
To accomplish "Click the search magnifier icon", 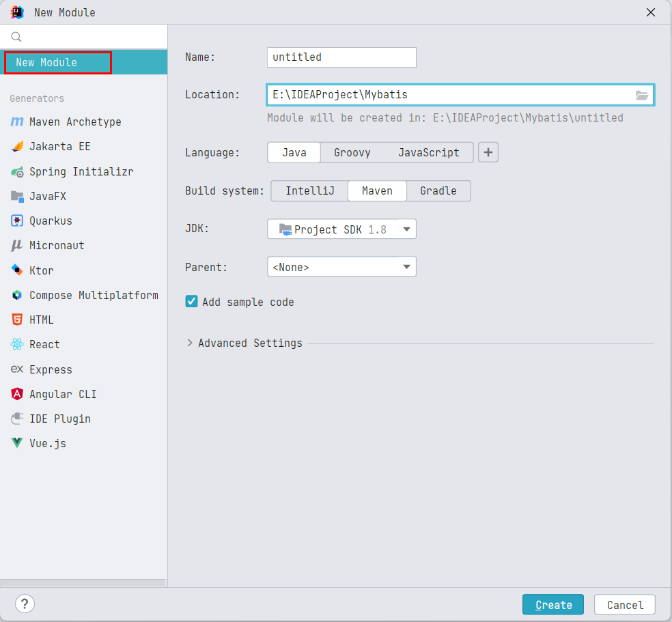I will (x=16, y=37).
